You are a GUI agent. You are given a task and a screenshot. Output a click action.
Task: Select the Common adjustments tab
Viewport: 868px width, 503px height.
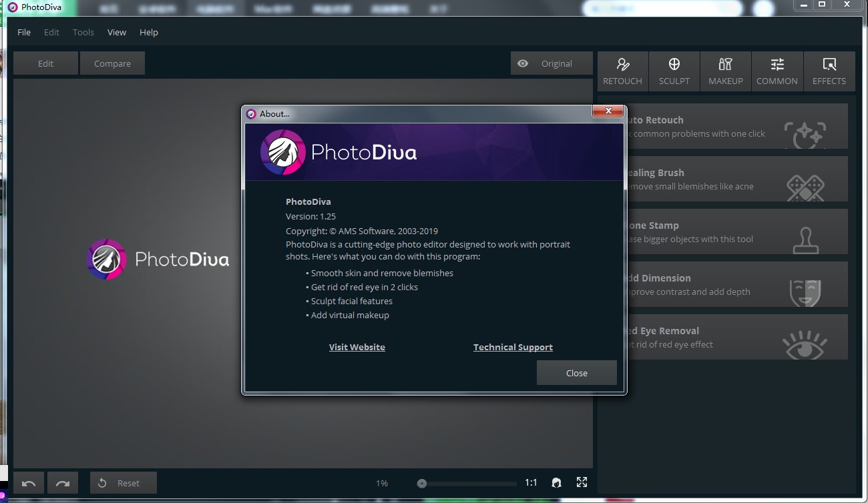[777, 71]
